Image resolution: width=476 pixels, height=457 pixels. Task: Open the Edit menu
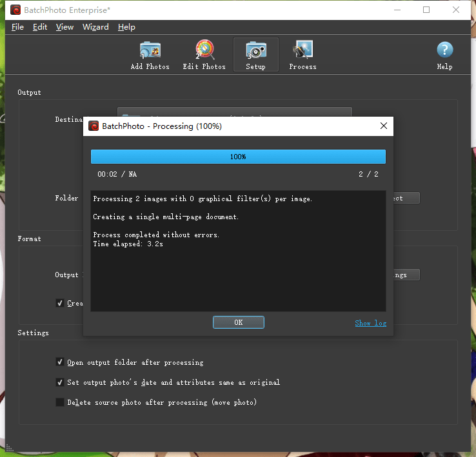click(x=40, y=27)
